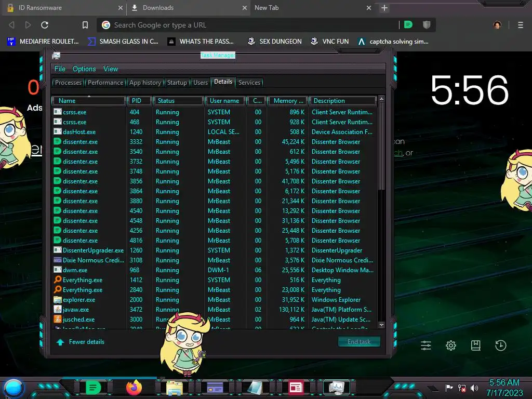Open VNC FUN bookmark
The width and height of the screenshot is (532, 399).
coord(330,42)
